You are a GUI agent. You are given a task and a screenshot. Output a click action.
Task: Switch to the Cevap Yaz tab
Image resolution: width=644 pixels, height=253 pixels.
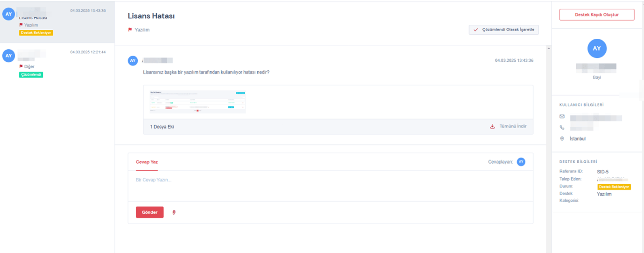(147, 162)
